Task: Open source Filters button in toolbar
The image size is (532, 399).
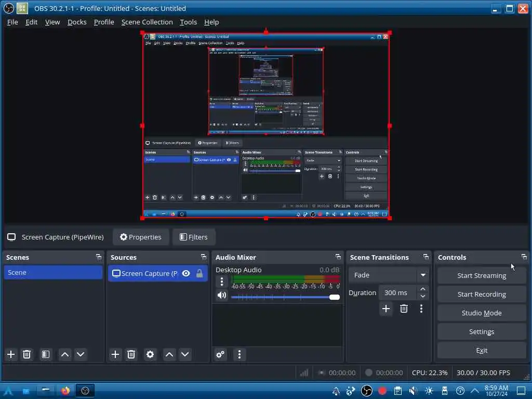Action: point(194,237)
